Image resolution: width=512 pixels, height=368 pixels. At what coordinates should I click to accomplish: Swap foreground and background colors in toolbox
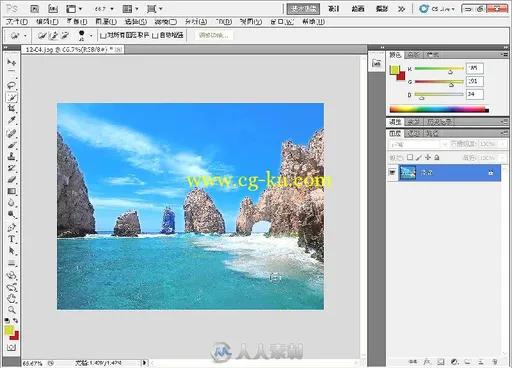[16, 320]
